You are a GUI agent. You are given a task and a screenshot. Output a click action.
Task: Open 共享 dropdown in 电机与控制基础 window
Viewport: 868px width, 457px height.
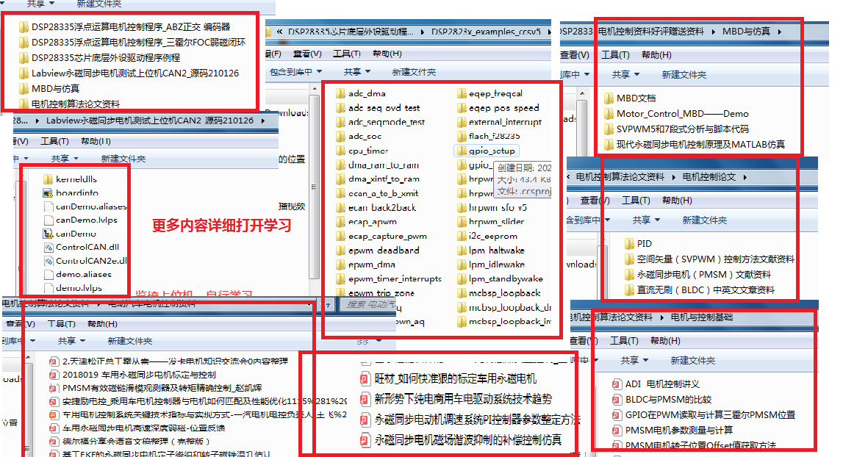634,361
